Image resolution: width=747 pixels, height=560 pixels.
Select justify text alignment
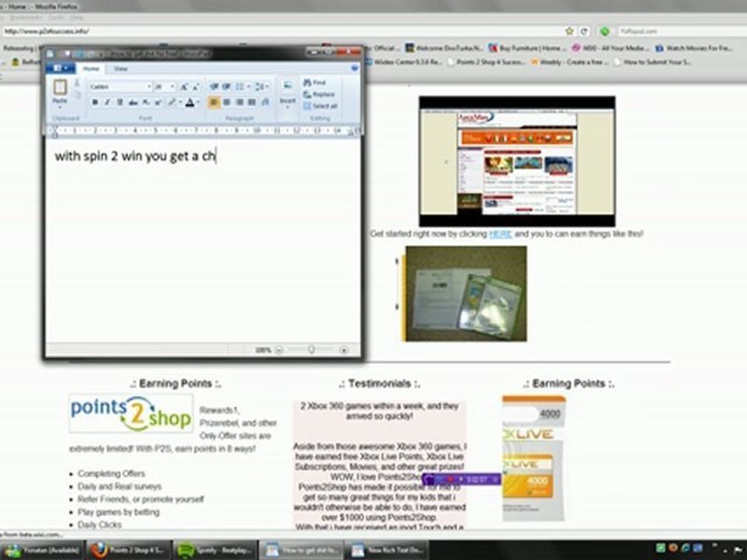point(252,103)
